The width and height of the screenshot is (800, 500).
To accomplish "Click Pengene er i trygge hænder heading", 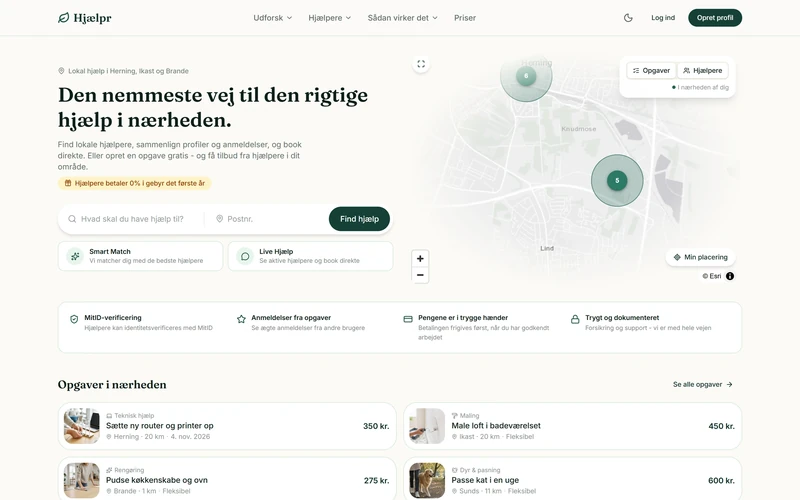I will tap(463, 317).
